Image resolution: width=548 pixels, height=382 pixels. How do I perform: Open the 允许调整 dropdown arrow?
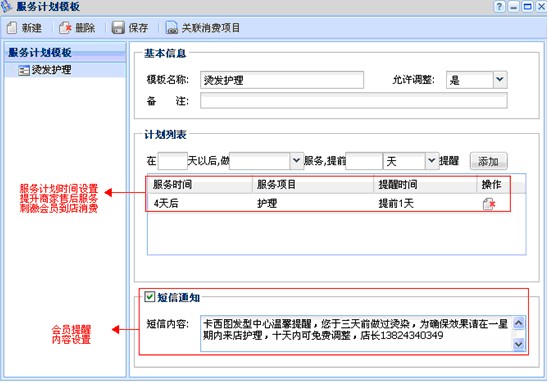[x=500, y=80]
